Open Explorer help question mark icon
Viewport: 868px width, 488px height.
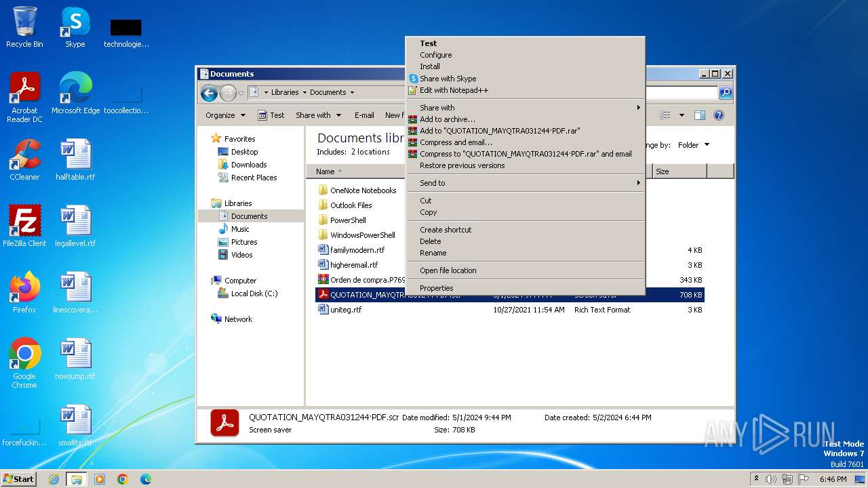tap(719, 115)
